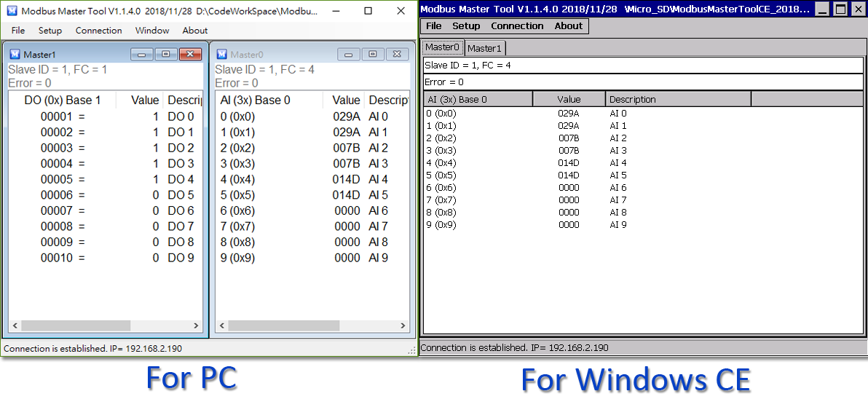
Task: Click 'AI 8' description in CE window
Action: tap(618, 213)
